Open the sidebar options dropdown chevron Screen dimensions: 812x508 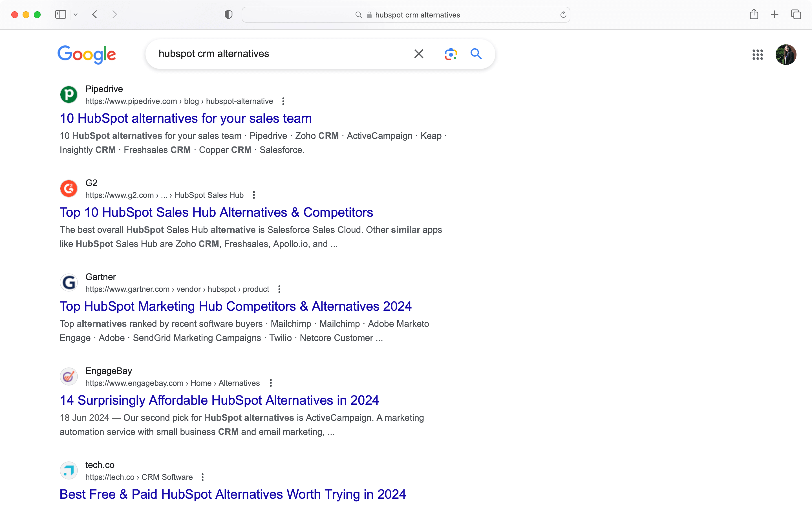(76, 15)
